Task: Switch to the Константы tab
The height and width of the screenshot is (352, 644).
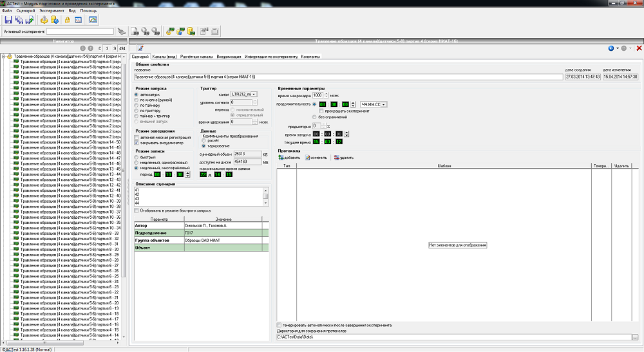Action: [310, 57]
